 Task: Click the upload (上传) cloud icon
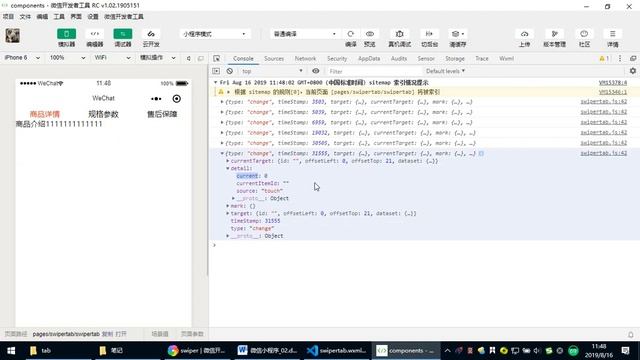tap(524, 34)
